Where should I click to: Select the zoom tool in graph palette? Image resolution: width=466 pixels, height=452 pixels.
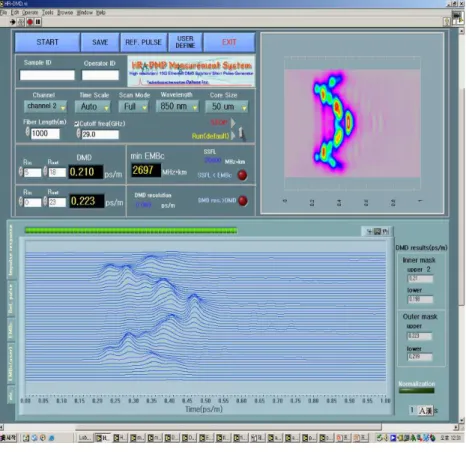coord(377,231)
